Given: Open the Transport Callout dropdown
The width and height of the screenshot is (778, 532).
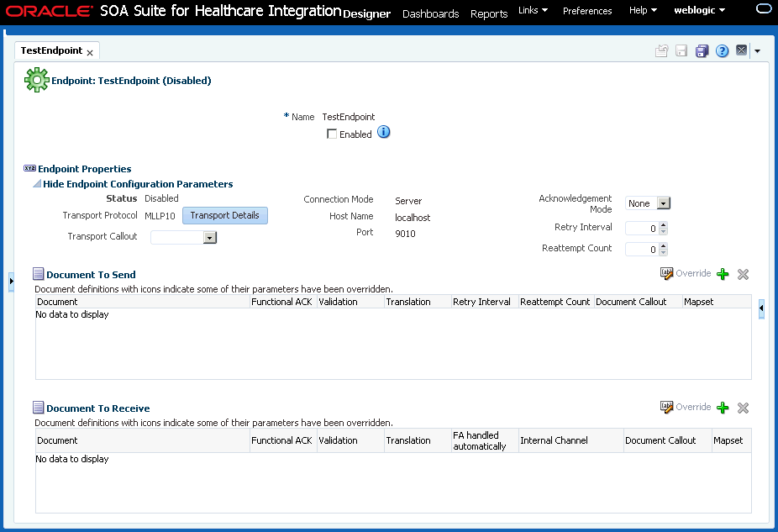Looking at the screenshot, I should coord(210,238).
